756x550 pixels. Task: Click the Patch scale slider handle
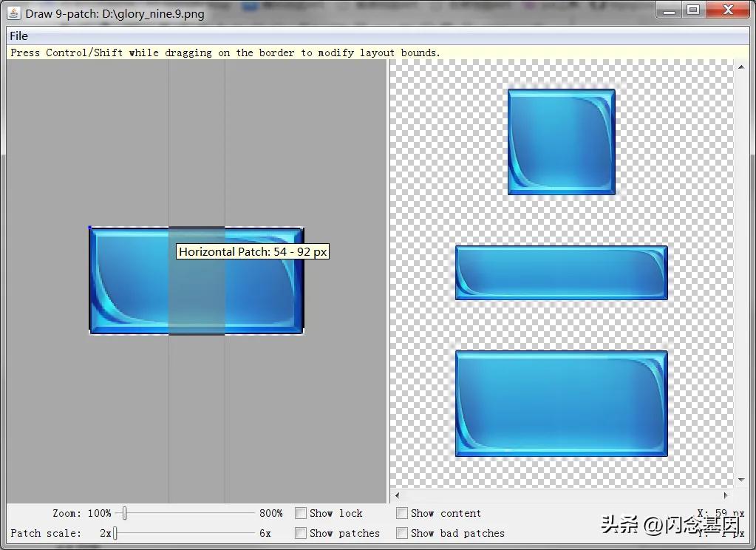click(x=115, y=533)
